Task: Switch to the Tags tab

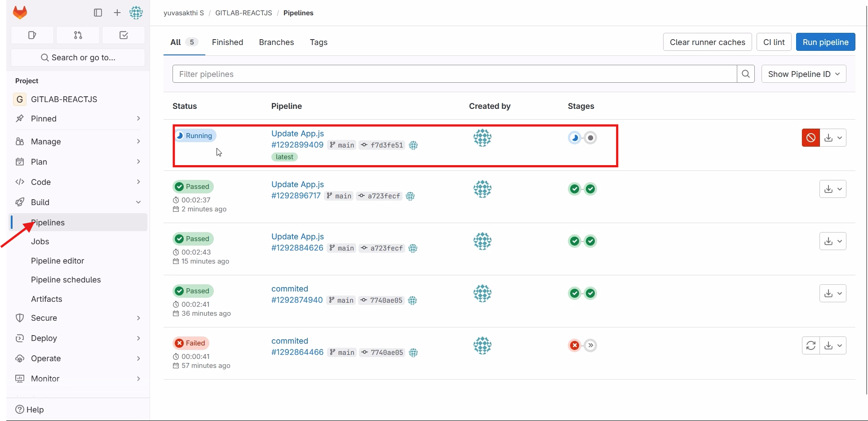Action: [319, 42]
